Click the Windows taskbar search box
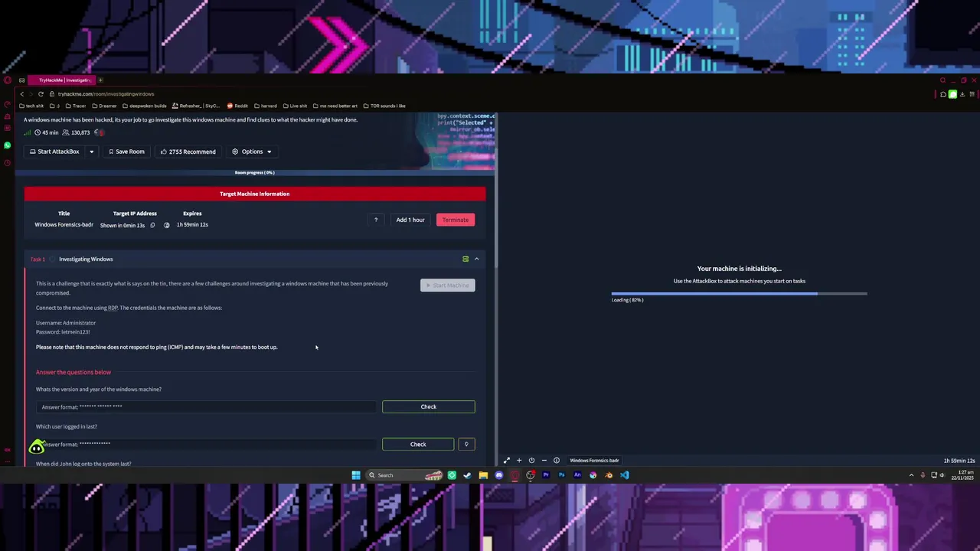 pos(403,475)
